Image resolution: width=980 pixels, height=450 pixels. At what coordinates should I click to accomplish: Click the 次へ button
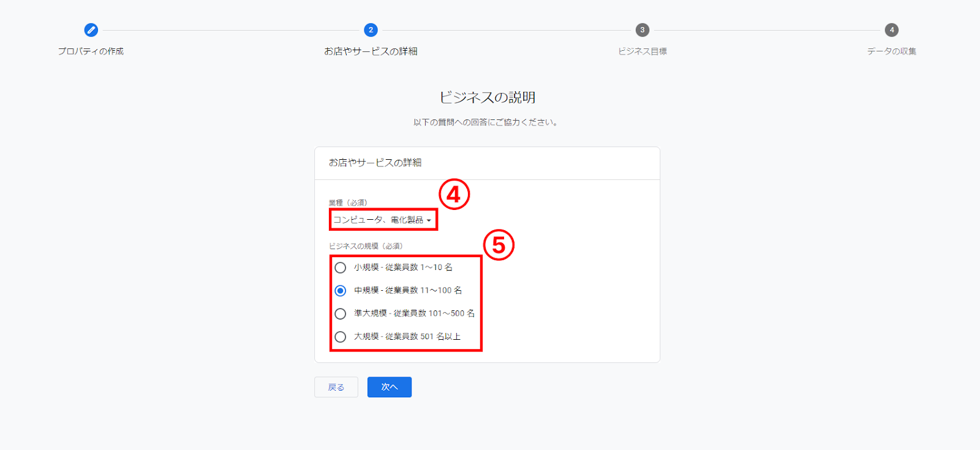pos(390,387)
